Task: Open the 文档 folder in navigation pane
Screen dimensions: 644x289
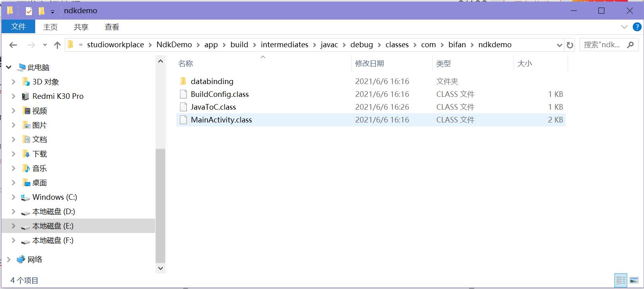Action: [x=39, y=139]
